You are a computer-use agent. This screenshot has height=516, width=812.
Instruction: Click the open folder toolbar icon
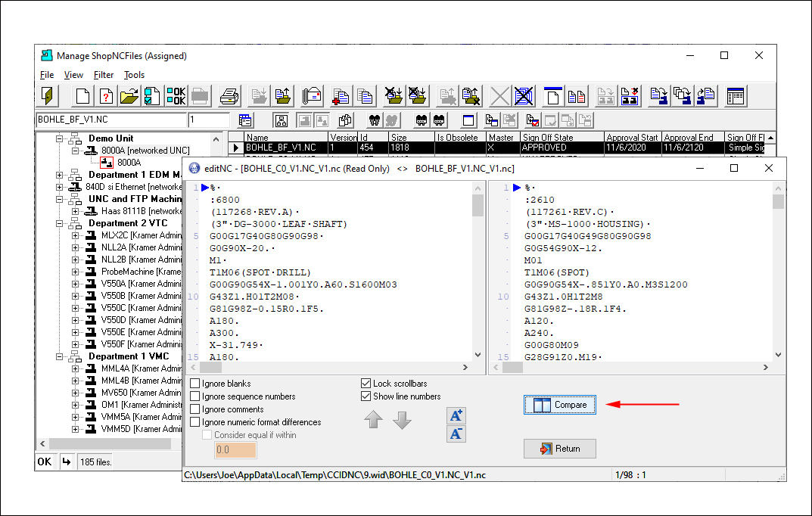tap(129, 96)
